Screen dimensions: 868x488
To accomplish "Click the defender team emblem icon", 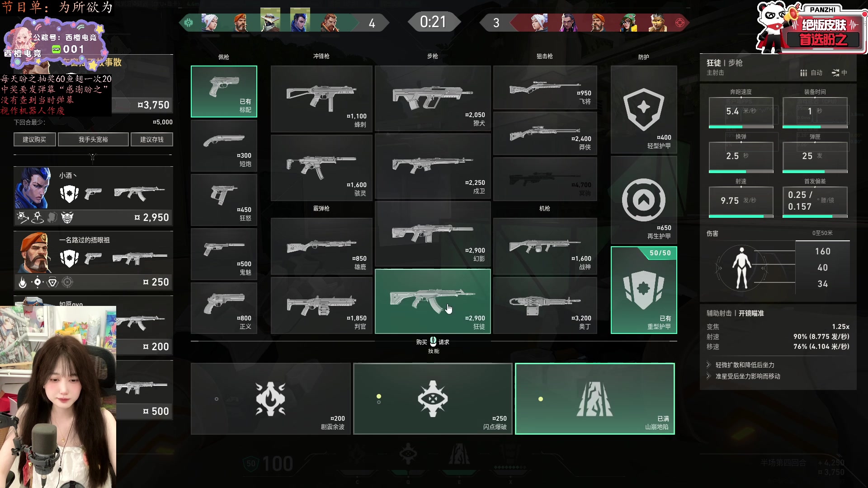I will click(679, 23).
